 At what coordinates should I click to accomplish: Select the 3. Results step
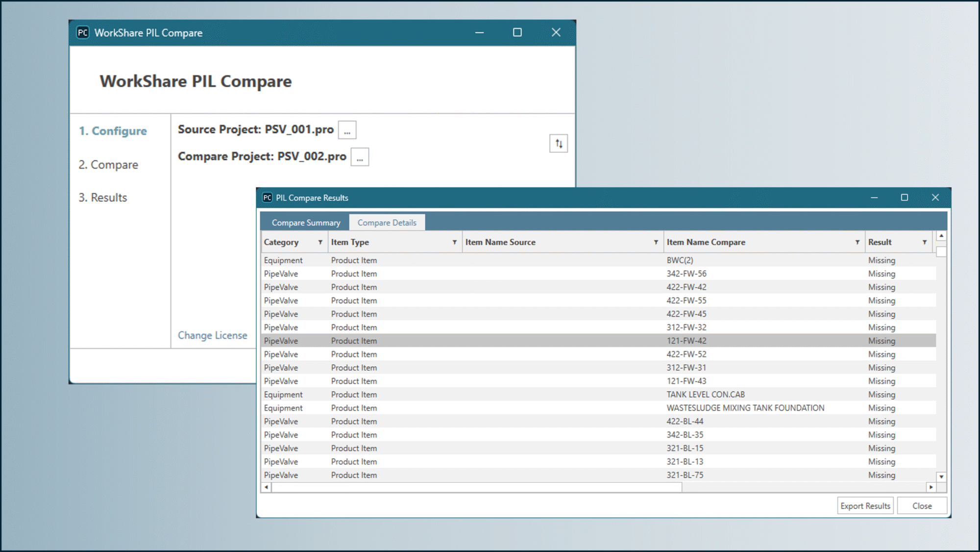point(103,198)
